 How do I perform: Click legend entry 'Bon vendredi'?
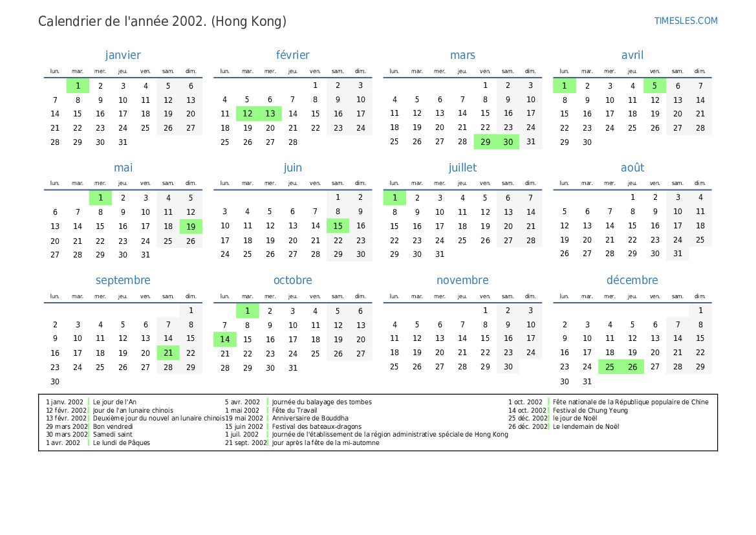click(x=113, y=426)
